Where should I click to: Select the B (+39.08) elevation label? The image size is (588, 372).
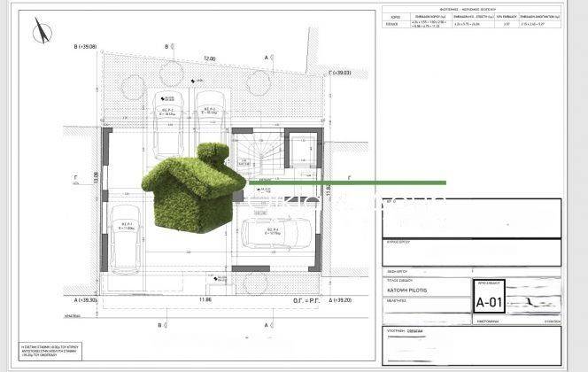pos(89,44)
